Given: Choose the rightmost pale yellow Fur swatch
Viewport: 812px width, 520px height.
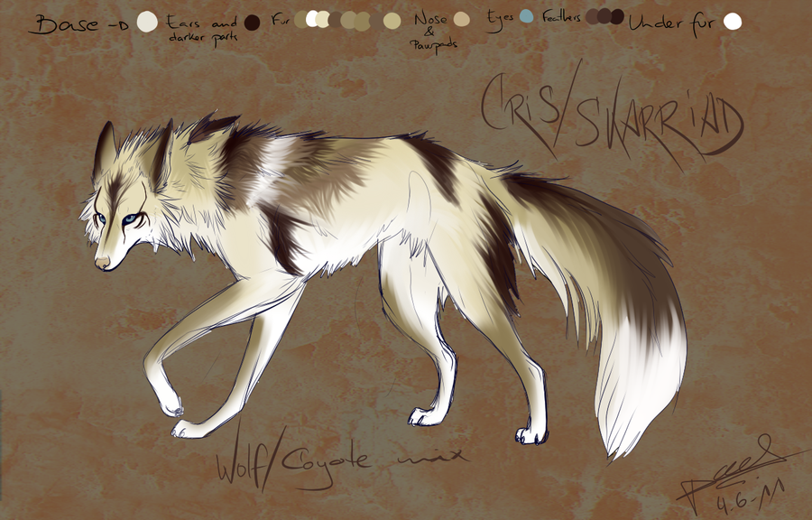Looking at the screenshot, I should click(392, 21).
